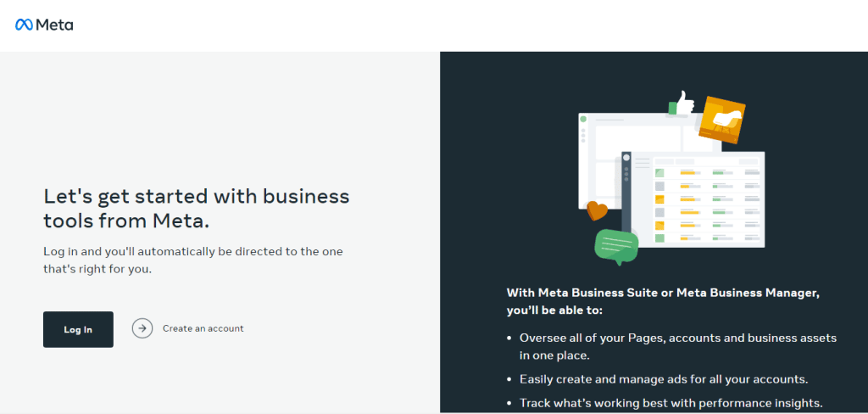The image size is (868, 414).
Task: Click the thumbs-up like icon illustration
Action: [x=681, y=103]
